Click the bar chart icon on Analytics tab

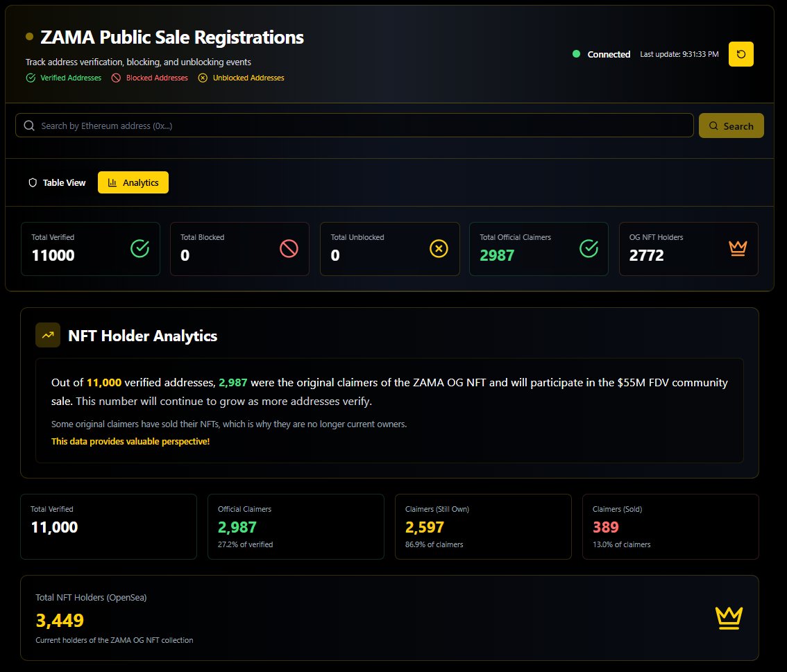pos(112,182)
